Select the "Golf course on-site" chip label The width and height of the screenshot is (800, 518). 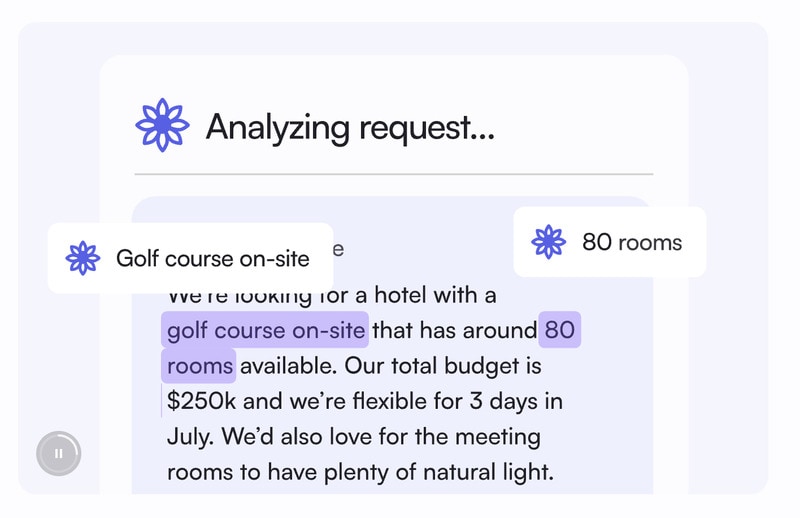pyautogui.click(x=212, y=259)
